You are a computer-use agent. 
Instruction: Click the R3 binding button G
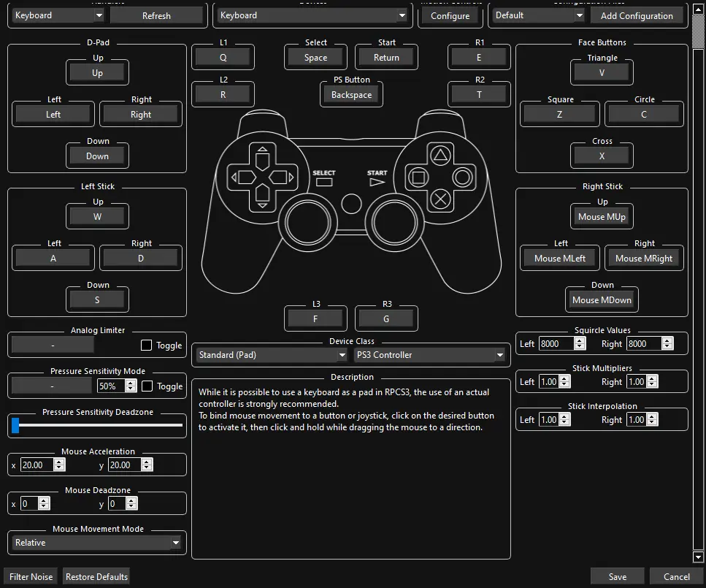click(x=386, y=319)
